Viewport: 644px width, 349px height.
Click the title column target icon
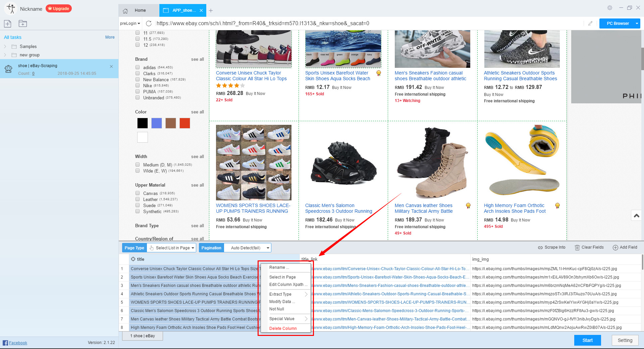pyautogui.click(x=133, y=259)
